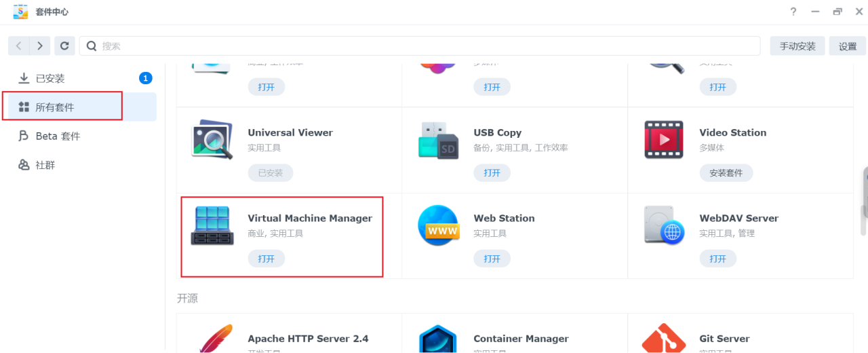Screen dimensions: 868x353
Task: Open the 社群 community section
Action: tap(45, 165)
